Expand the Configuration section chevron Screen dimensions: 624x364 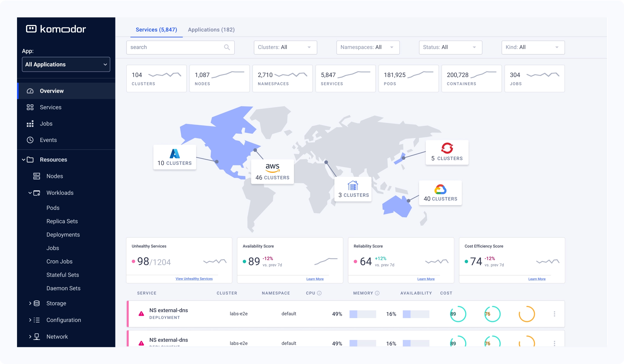[30, 320]
